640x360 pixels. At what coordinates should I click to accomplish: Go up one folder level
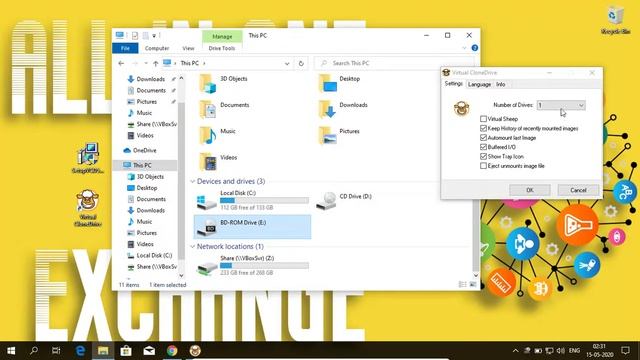(x=156, y=63)
